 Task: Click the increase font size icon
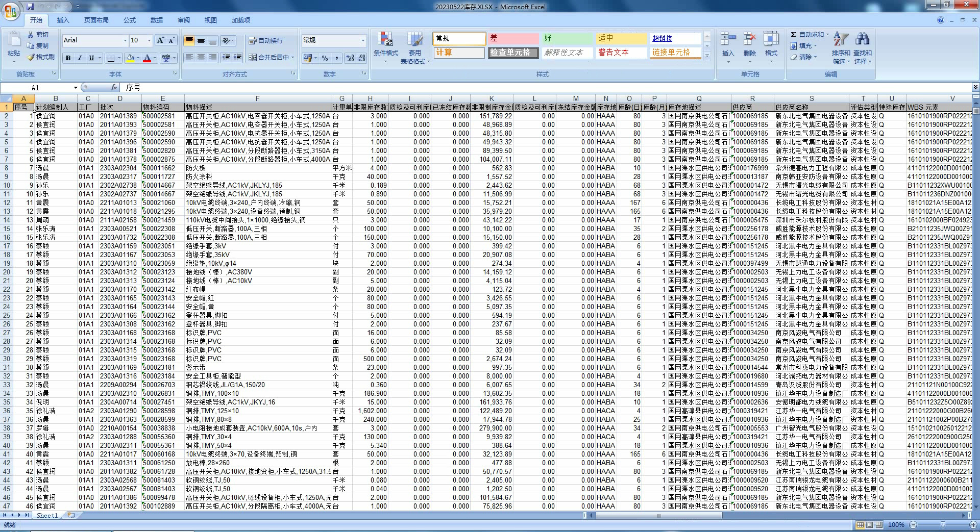tap(160, 40)
